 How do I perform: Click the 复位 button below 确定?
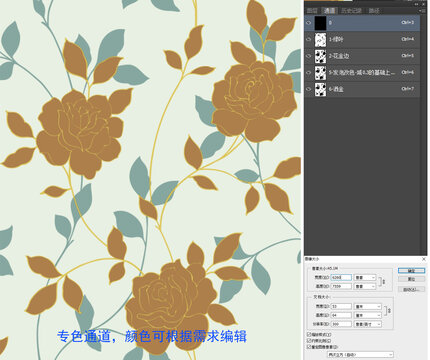click(x=411, y=279)
